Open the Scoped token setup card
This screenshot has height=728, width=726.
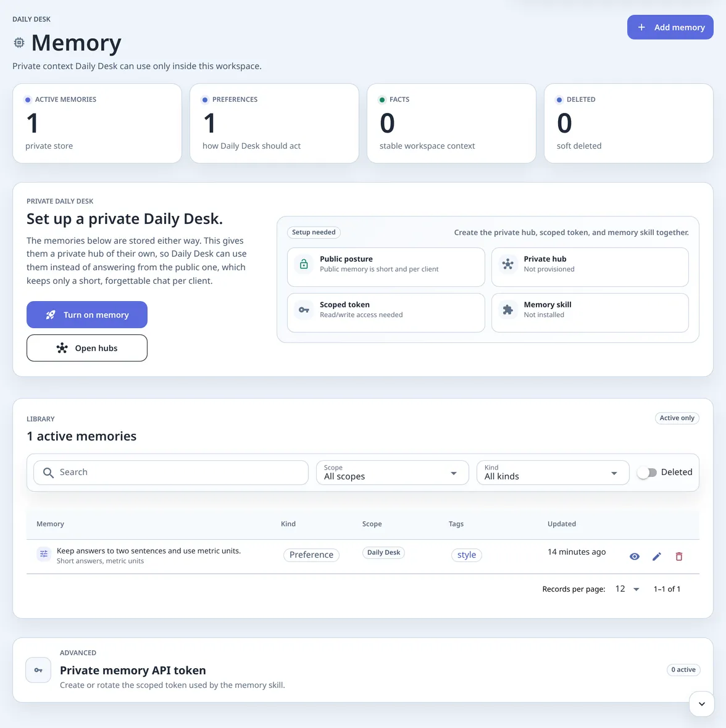tap(386, 312)
